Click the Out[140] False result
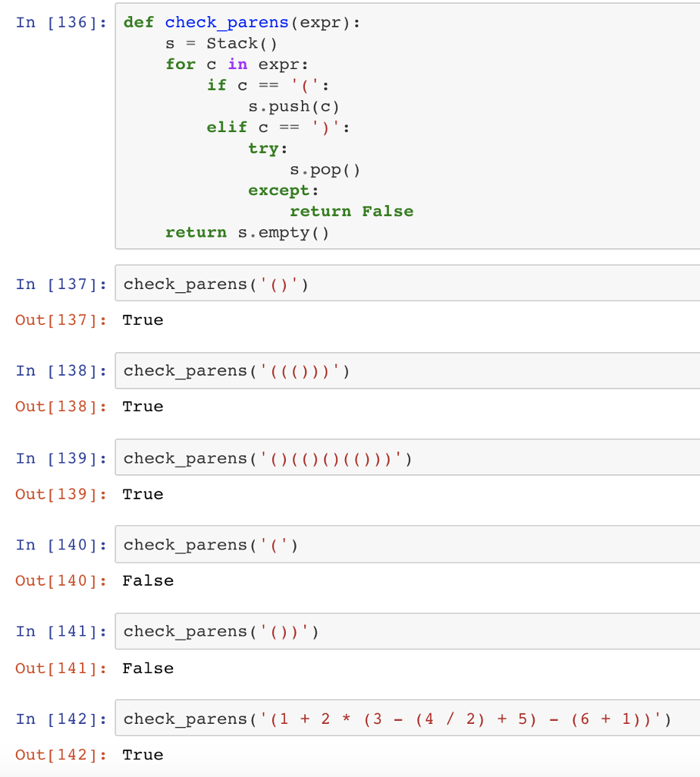 coord(148,580)
